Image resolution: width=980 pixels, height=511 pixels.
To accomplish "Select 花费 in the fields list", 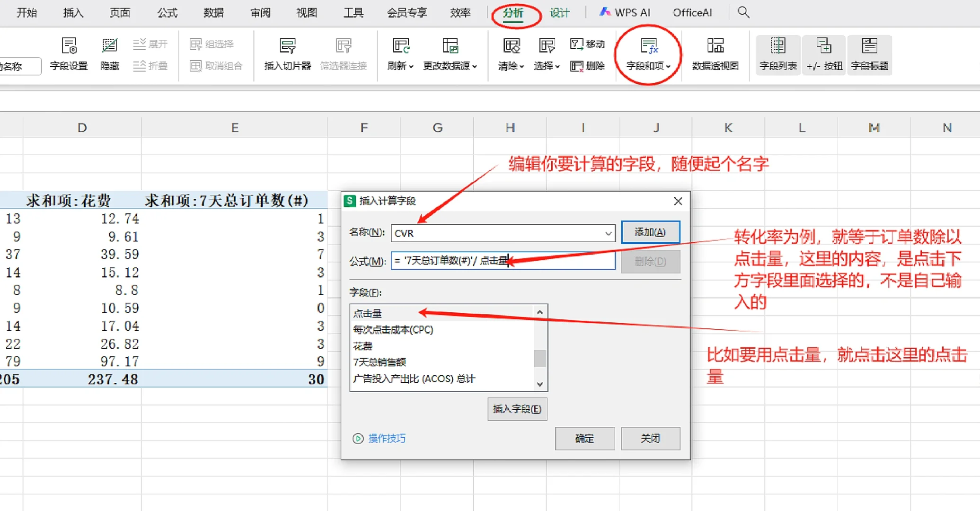I will point(363,346).
